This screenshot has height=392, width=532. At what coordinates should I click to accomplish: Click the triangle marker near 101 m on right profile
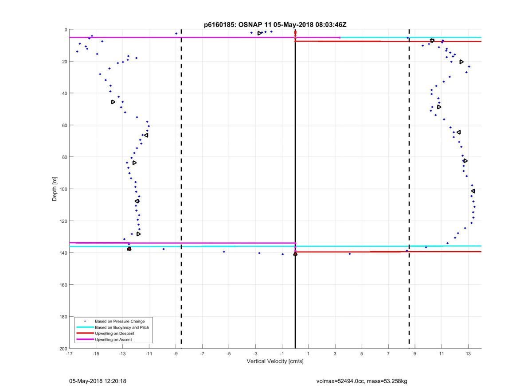pos(473,191)
